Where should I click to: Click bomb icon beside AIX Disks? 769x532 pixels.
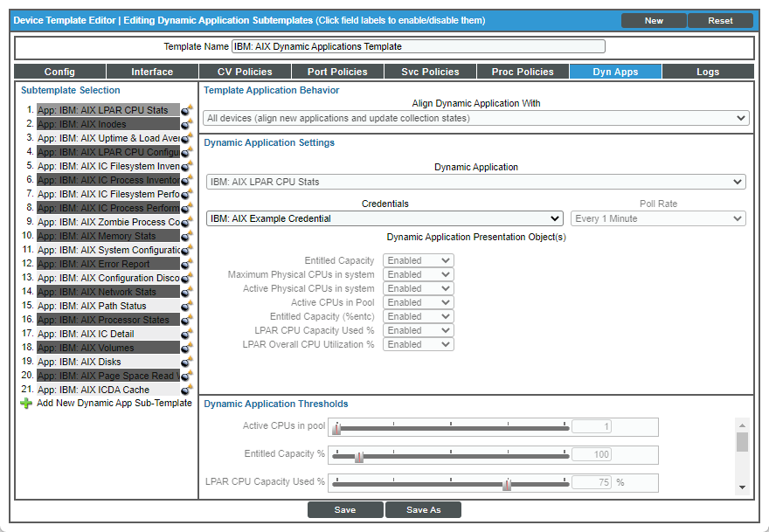(x=187, y=362)
